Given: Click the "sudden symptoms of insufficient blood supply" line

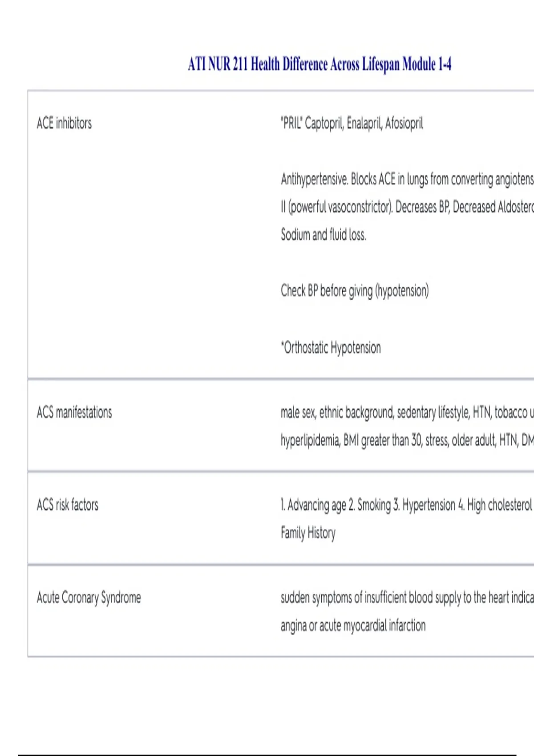Looking at the screenshot, I should click(x=407, y=598).
